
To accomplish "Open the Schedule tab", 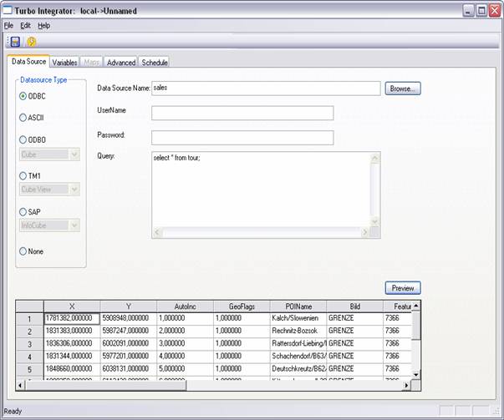I will 155,63.
